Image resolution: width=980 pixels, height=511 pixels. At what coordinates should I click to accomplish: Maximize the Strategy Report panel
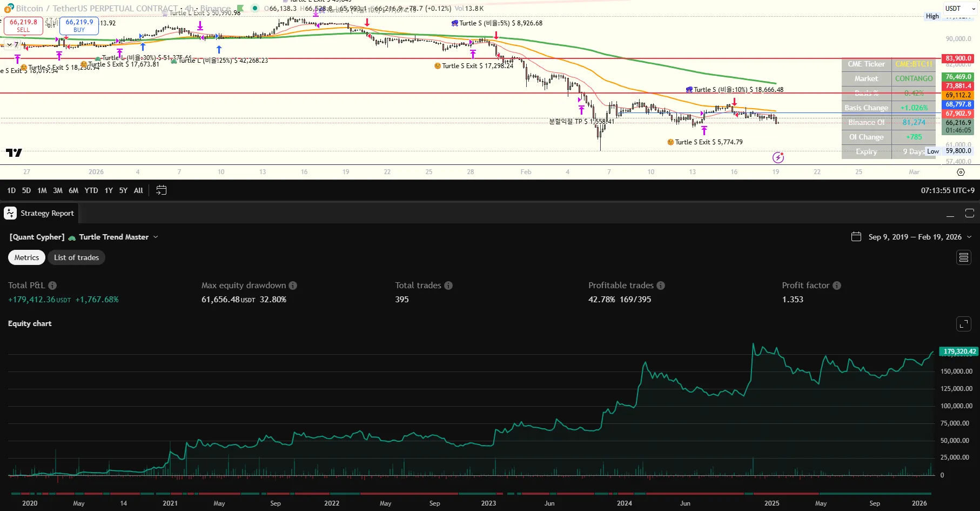970,214
